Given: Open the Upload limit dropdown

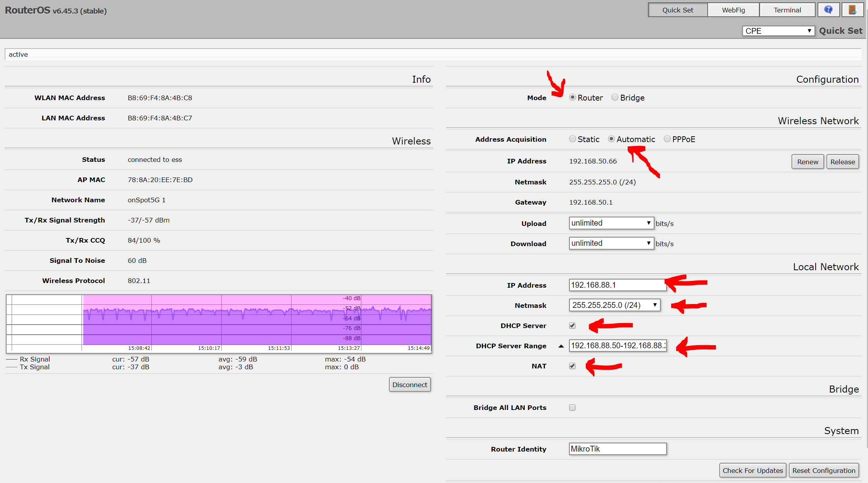Looking at the screenshot, I should (611, 223).
